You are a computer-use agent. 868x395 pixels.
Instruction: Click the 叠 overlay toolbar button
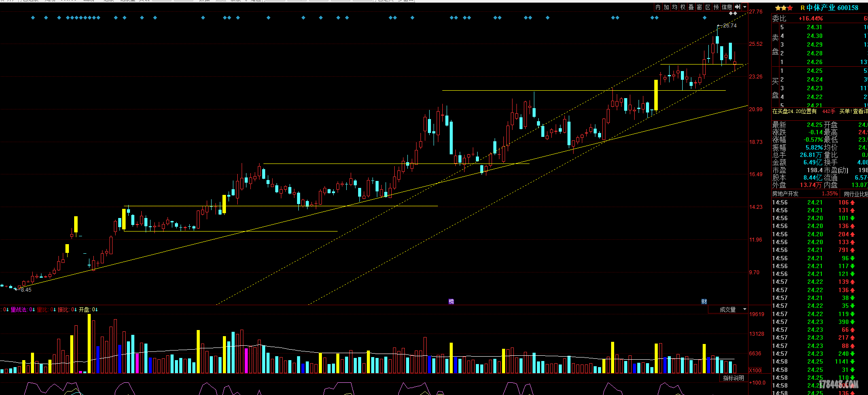coord(691,7)
